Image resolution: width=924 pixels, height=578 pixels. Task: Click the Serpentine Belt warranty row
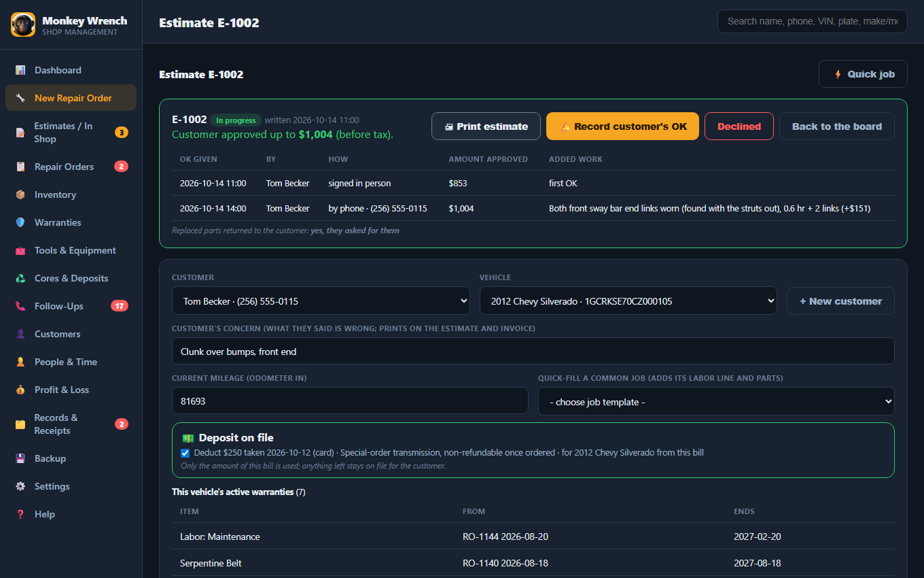[x=533, y=563]
